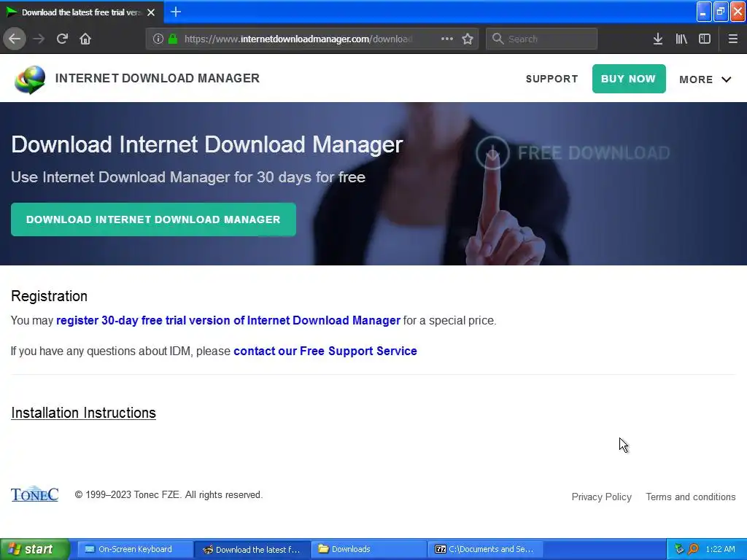
Task: Open the Windows start menu
Action: pos(35,549)
